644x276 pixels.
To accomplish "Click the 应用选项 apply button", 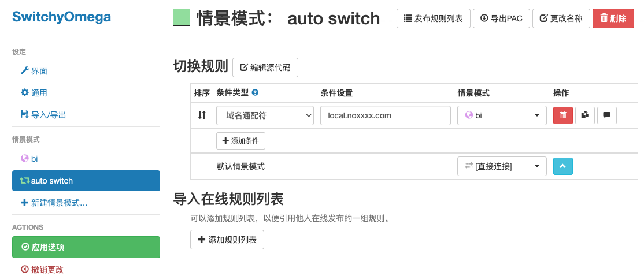I will [x=86, y=247].
